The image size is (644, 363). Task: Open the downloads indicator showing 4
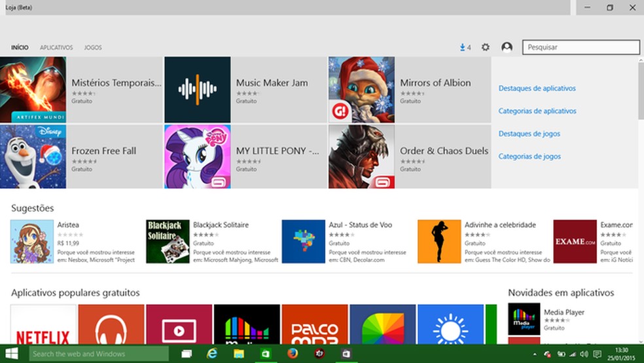click(x=465, y=47)
